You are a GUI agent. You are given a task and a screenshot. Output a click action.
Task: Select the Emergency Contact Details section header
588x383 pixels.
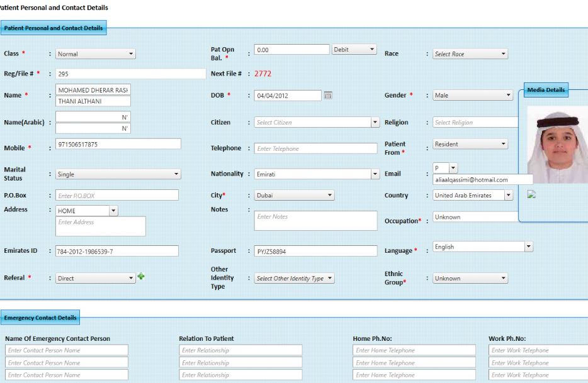(41, 318)
